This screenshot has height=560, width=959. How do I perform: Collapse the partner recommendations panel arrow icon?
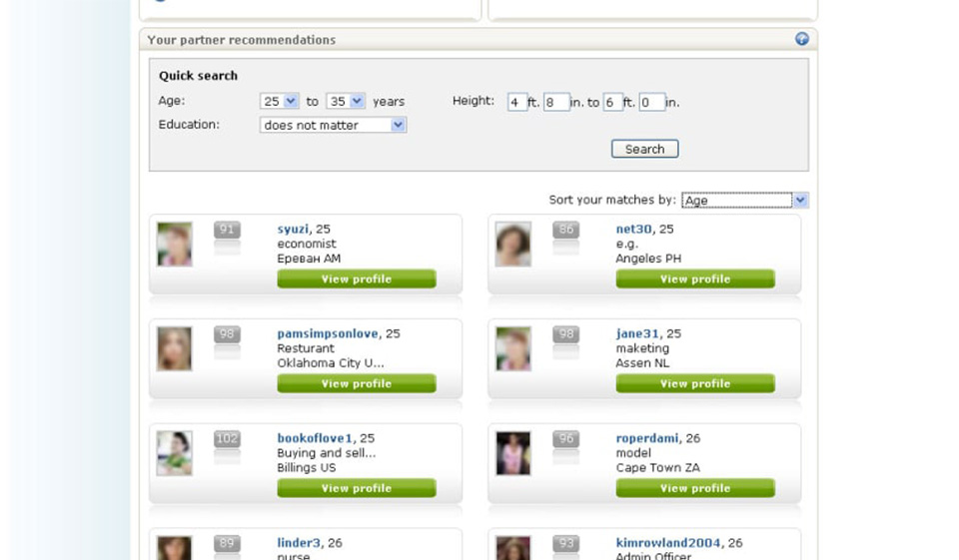(x=801, y=39)
